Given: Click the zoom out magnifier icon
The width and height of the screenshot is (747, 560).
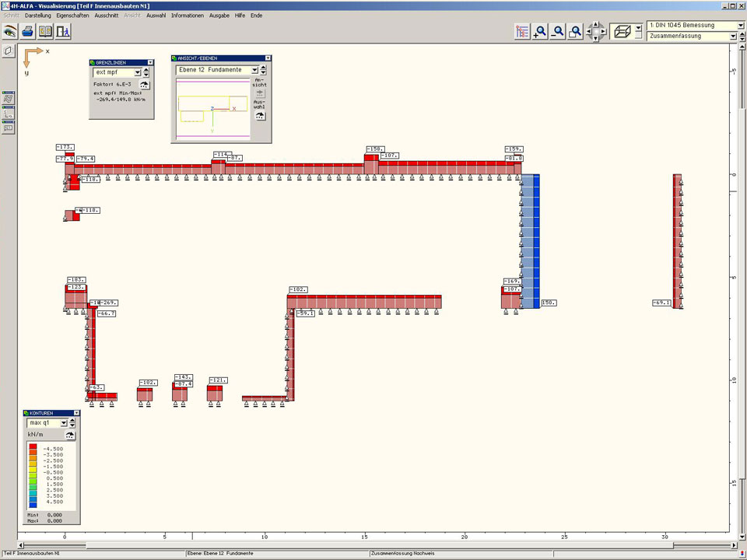Looking at the screenshot, I should click(x=558, y=32).
